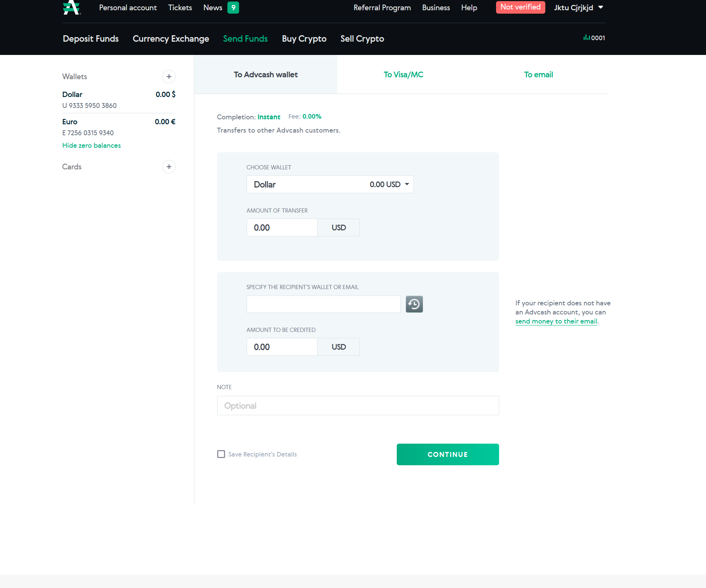Open the Choose Wallet Dollar dropdown
The width and height of the screenshot is (706, 588).
330,185
